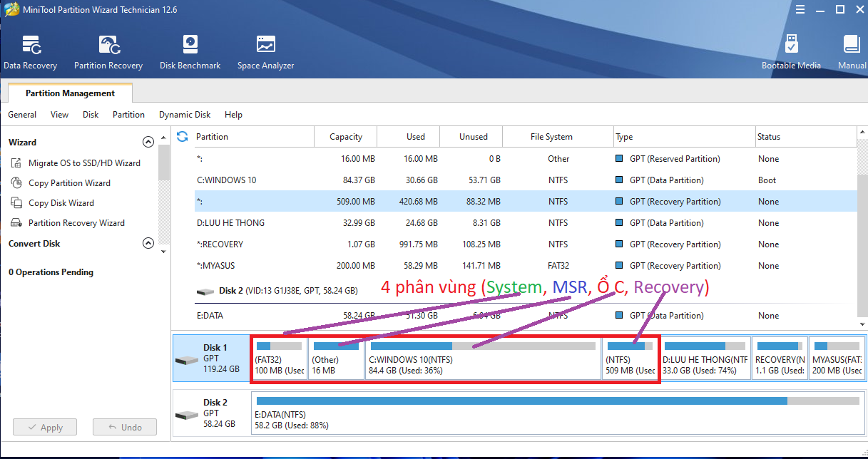Image resolution: width=868 pixels, height=459 pixels.
Task: Collapse the Wizard section
Action: pyautogui.click(x=148, y=142)
